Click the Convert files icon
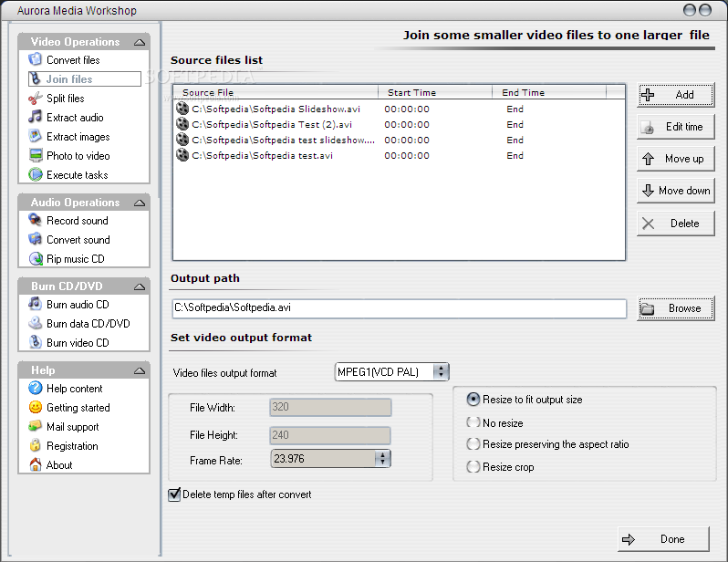Viewport: 728px width, 562px height. 36,59
